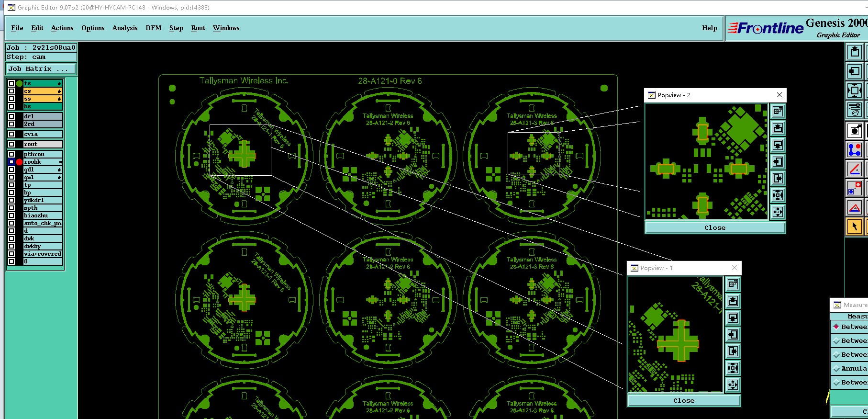868x419 pixels.
Task: Select the red triangle measure tool
Action: pos(855,207)
